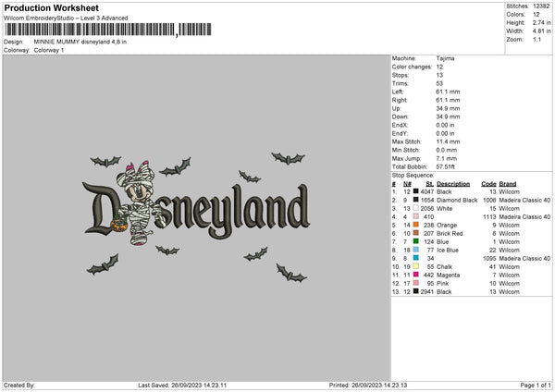
Task: Click the Zoom value 1:1
Action: (536, 39)
